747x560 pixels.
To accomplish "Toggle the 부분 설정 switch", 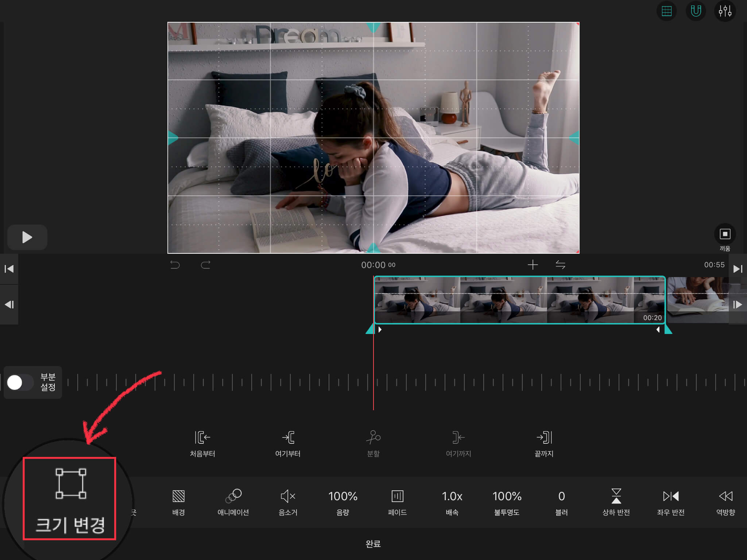I will tap(20, 382).
